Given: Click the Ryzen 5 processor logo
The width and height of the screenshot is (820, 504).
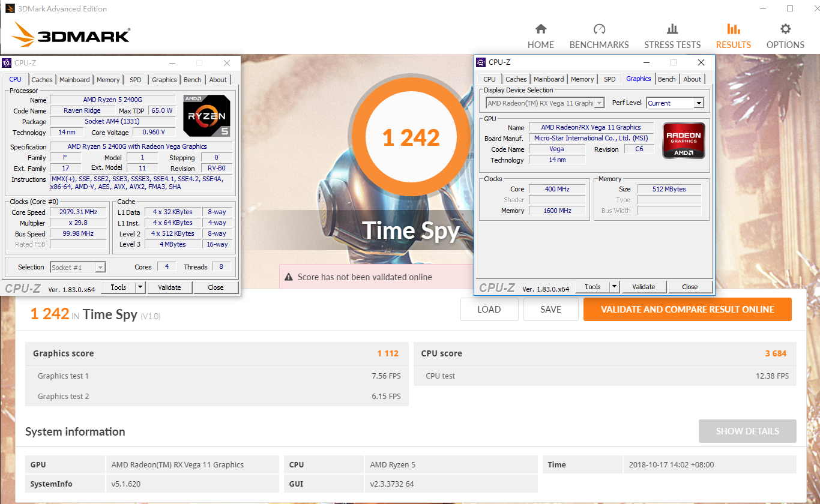Looking at the screenshot, I should click(x=207, y=115).
